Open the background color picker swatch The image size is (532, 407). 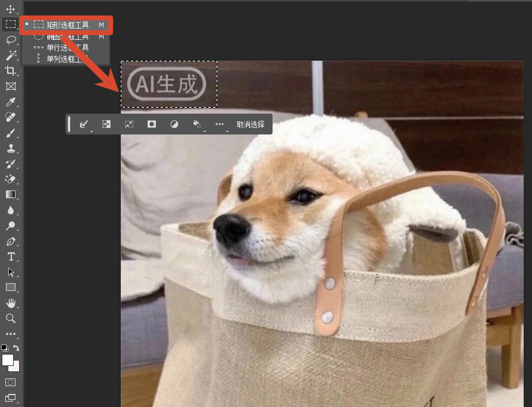pos(16,368)
